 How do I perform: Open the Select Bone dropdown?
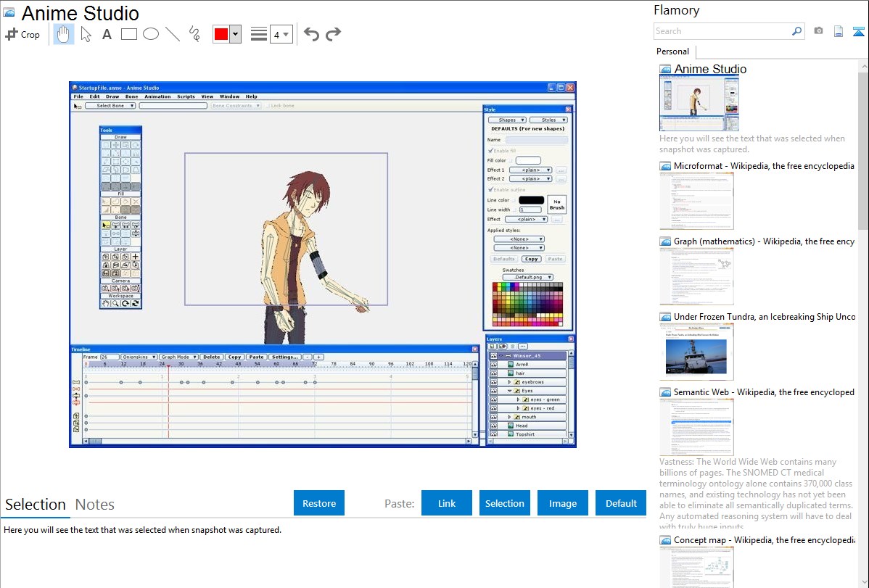(x=110, y=106)
